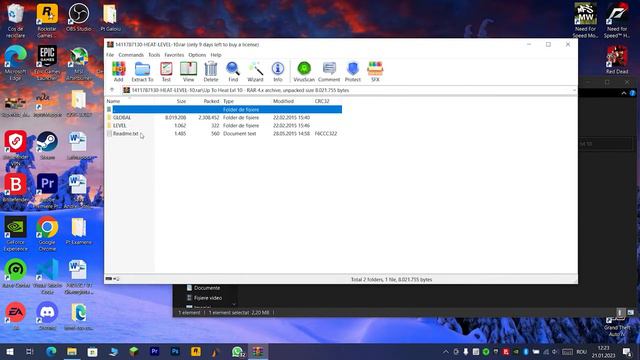Sort files by the CRC32 column
Screen dimensions: 640x360
tap(322, 101)
